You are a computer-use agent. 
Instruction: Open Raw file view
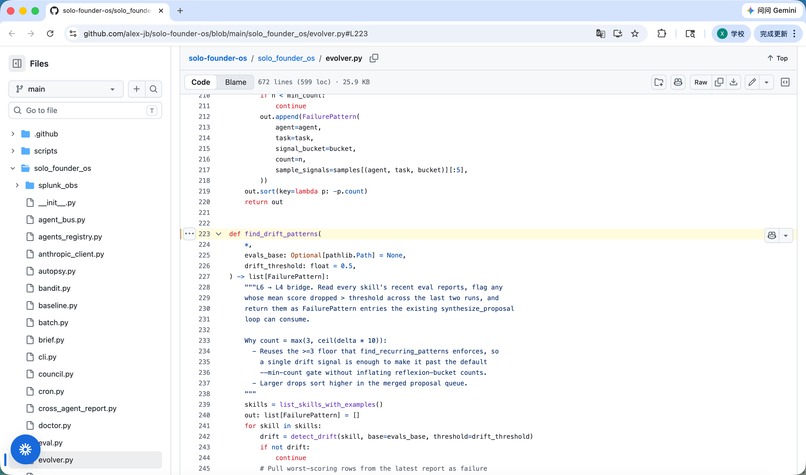click(x=701, y=82)
